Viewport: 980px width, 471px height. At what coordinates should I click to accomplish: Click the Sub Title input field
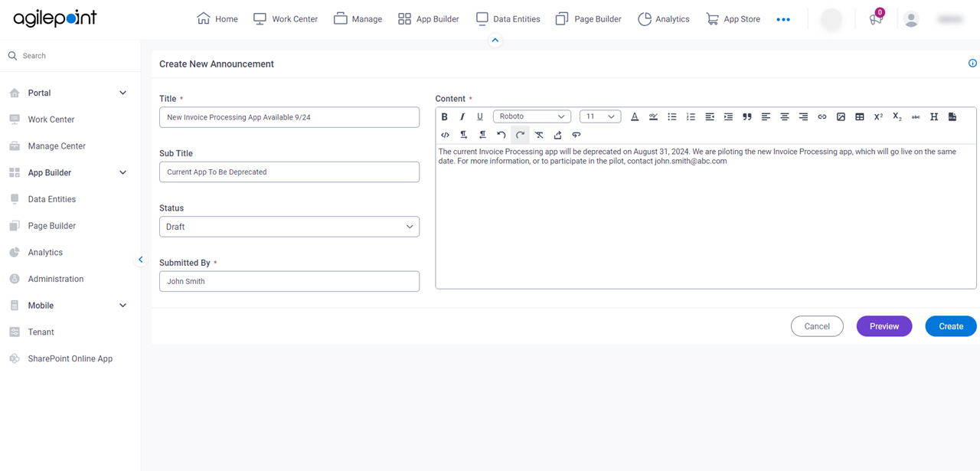pos(289,172)
